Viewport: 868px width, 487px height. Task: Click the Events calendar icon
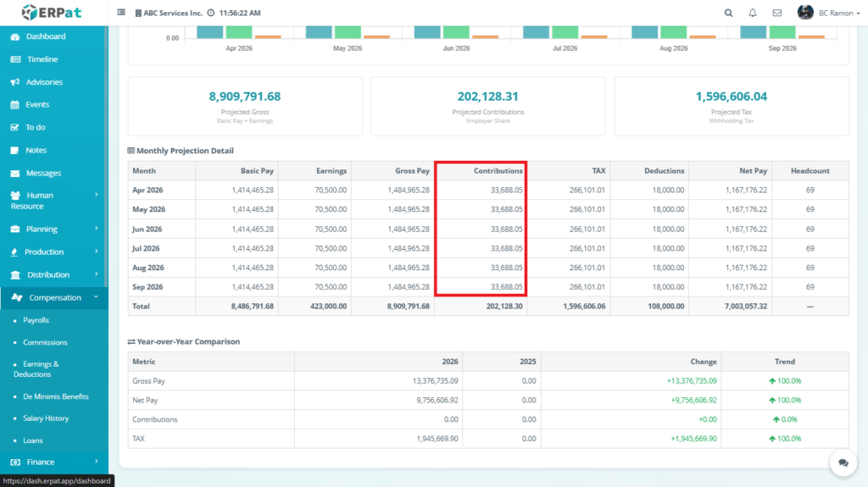(15, 105)
